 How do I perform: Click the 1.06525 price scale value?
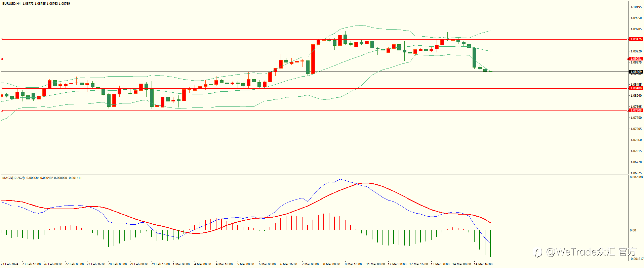click(x=636, y=173)
